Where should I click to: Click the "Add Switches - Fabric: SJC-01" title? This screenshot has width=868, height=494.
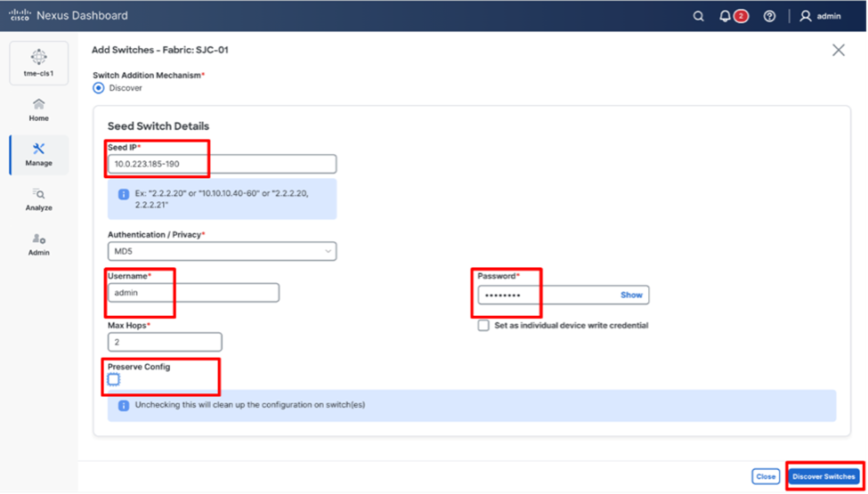click(x=160, y=50)
